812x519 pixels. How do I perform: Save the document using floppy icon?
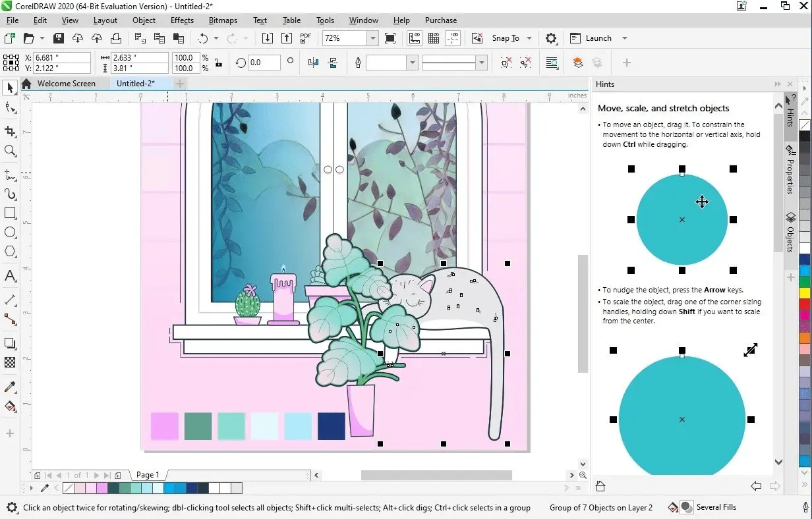[x=58, y=38]
